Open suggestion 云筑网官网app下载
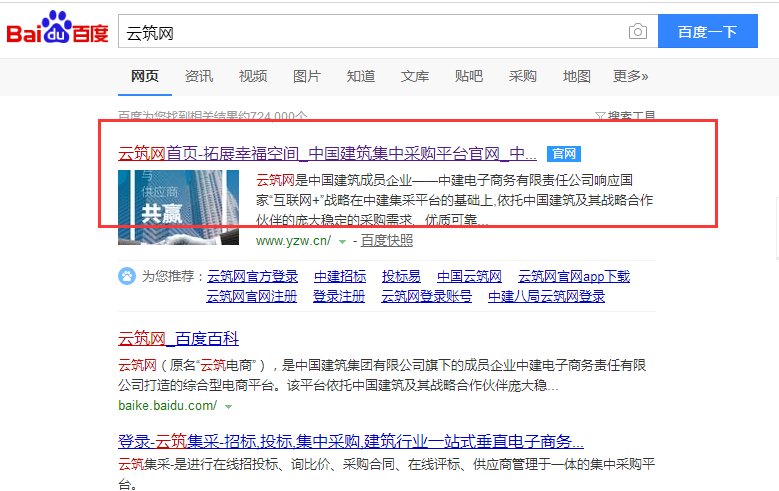This screenshot has height=491, width=779. 574,276
